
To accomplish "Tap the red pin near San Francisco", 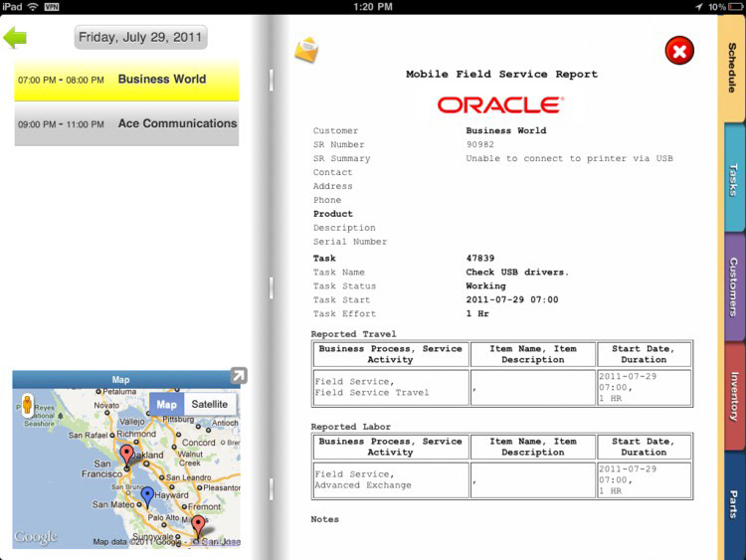I will 126,456.
